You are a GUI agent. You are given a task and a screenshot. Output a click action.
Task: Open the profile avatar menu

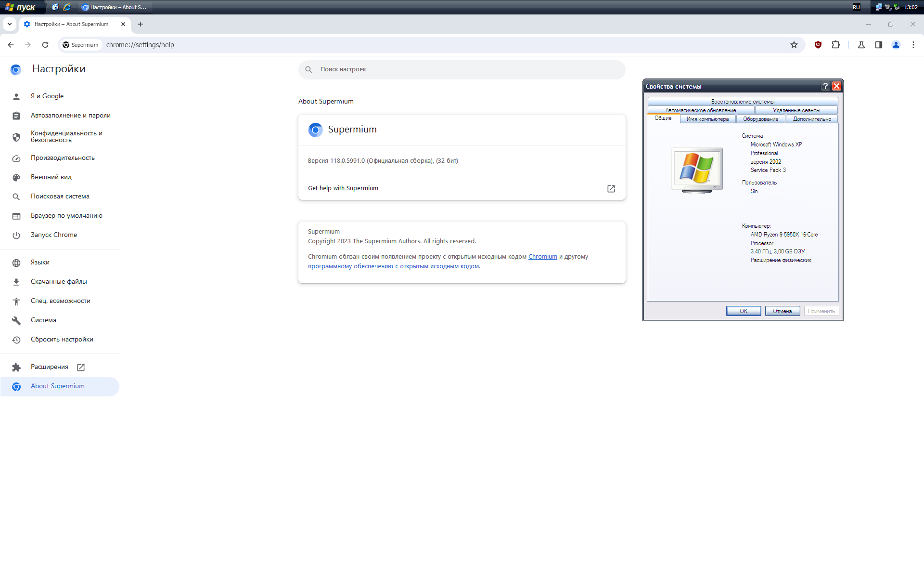point(896,45)
